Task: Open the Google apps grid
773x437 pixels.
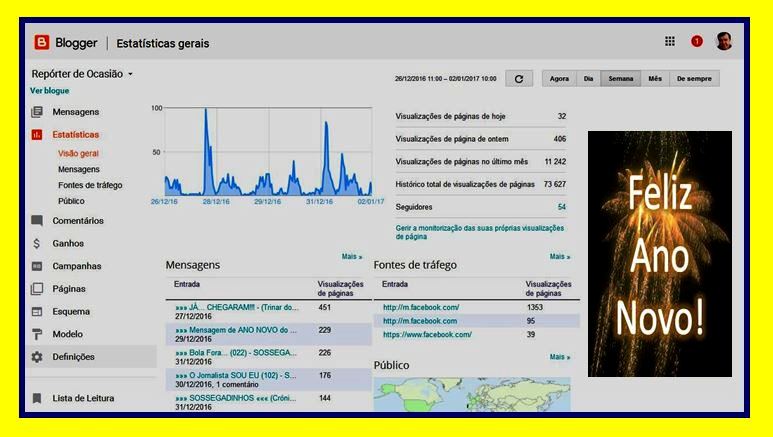Action: coord(669,41)
